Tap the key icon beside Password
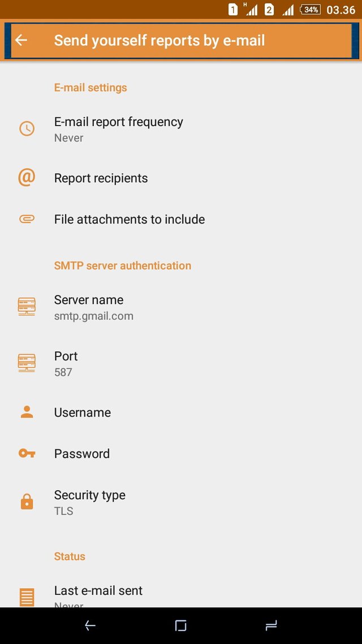The width and height of the screenshot is (362, 644). 27,453
